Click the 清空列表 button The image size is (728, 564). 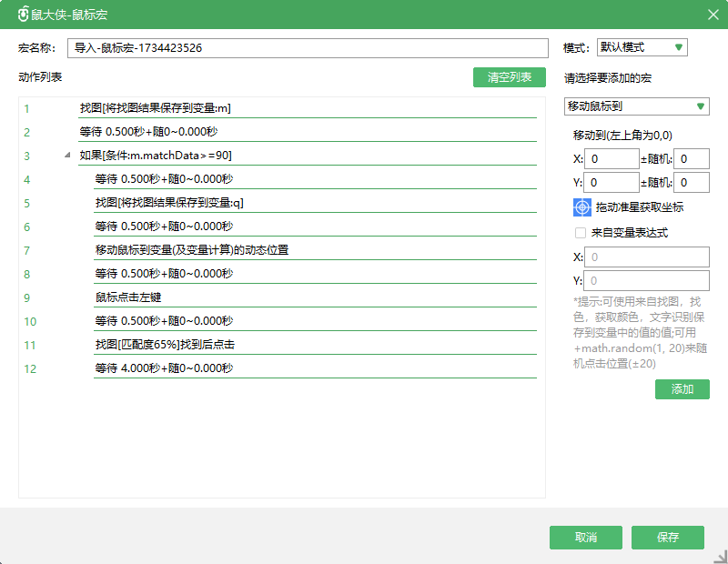pos(509,77)
